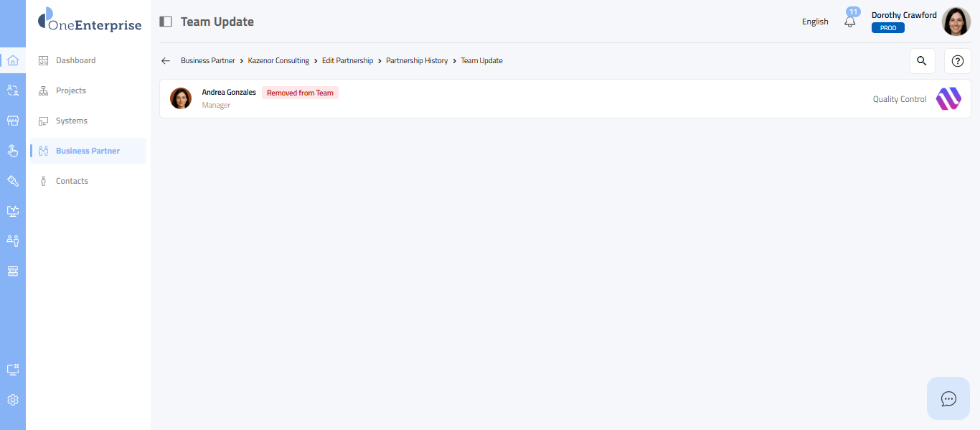Select Systems in the side menu
Image resolution: width=980 pixels, height=430 pixels.
(x=71, y=121)
